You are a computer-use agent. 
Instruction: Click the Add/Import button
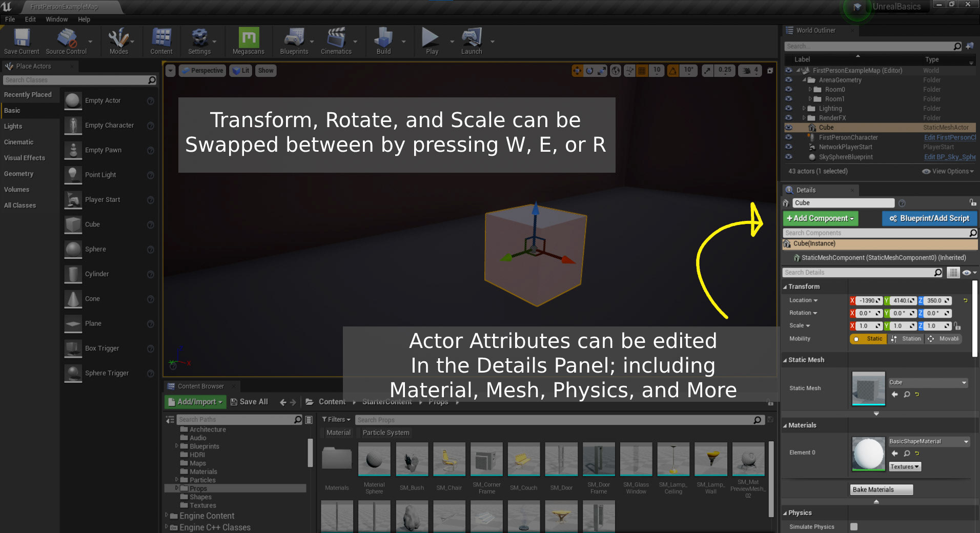coord(195,402)
